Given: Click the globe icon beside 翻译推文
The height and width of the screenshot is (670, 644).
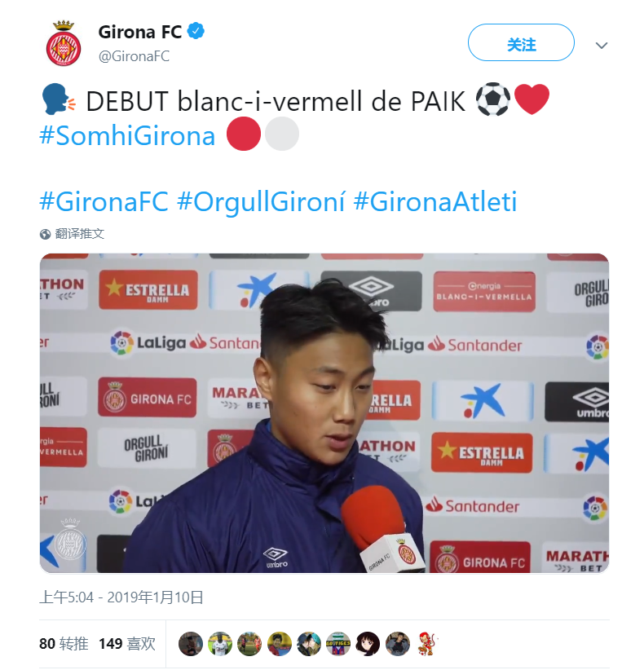Looking at the screenshot, I should click(x=46, y=234).
